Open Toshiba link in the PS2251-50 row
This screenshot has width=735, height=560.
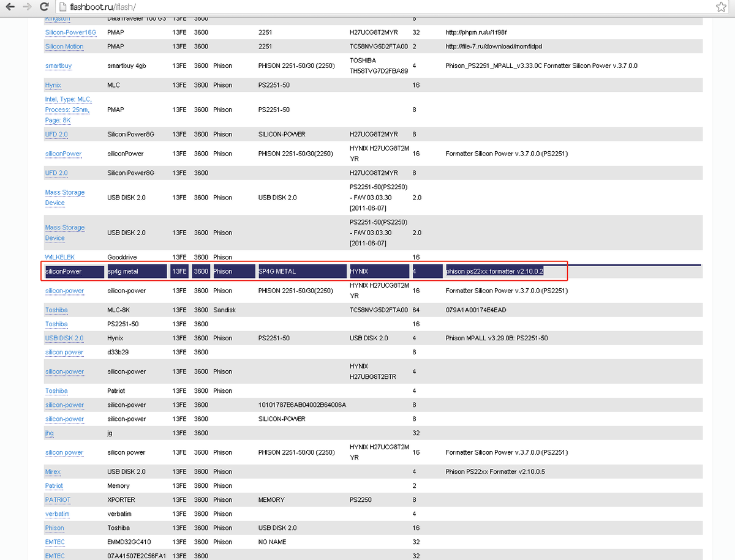pyautogui.click(x=56, y=324)
